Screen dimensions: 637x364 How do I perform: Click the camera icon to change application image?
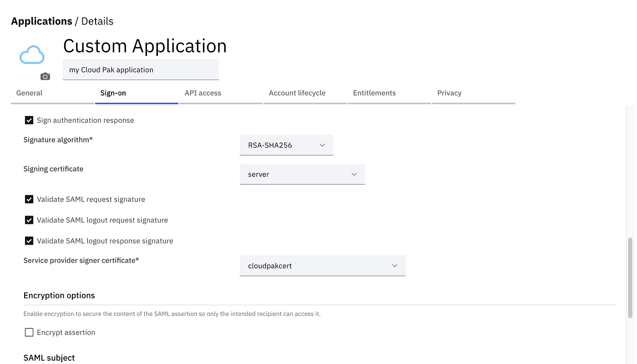(45, 76)
